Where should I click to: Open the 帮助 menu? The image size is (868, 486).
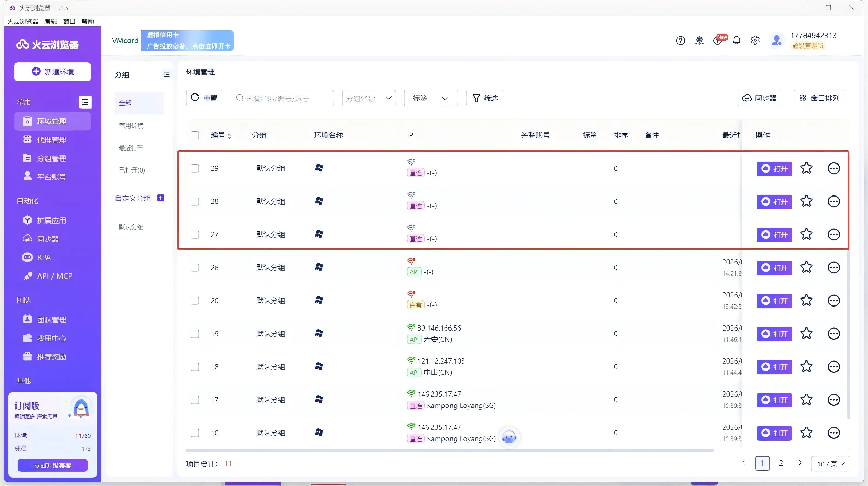(88, 21)
